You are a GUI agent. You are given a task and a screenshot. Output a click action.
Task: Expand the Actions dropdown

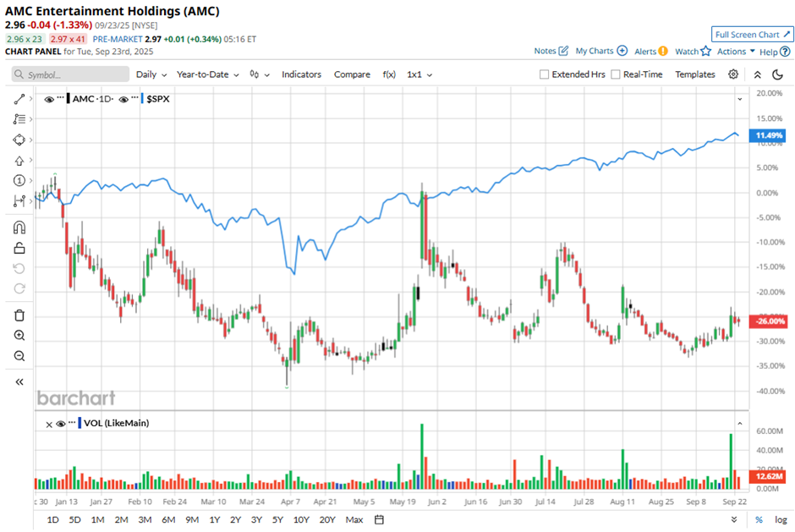[736, 52]
